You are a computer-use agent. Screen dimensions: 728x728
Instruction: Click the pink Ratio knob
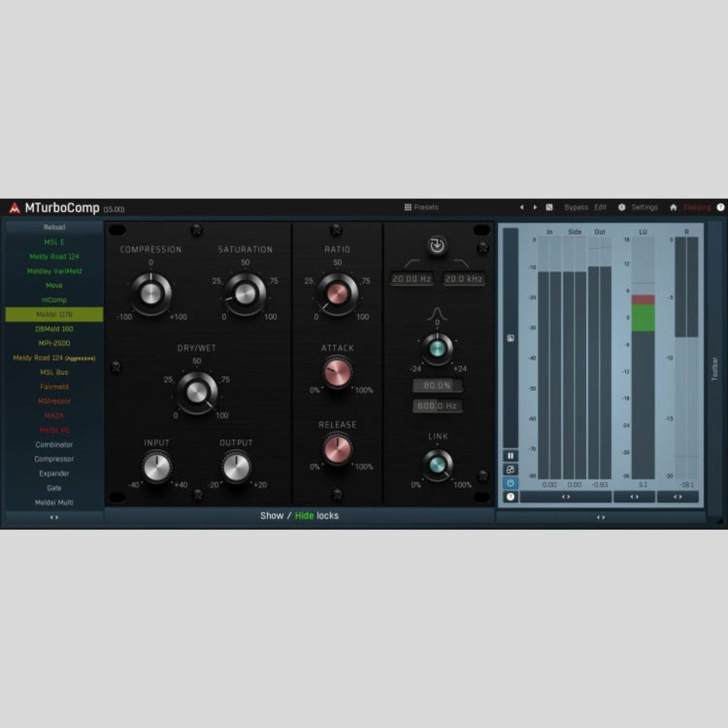tap(337, 294)
